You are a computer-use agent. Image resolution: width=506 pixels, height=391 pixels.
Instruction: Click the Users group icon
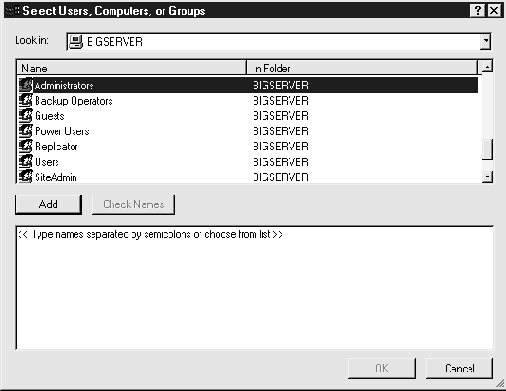click(26, 162)
